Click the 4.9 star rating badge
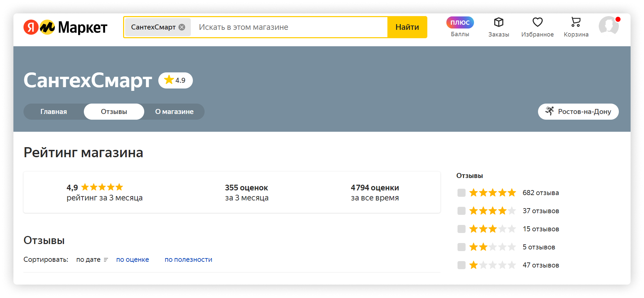This screenshot has height=298, width=644. 175,80
